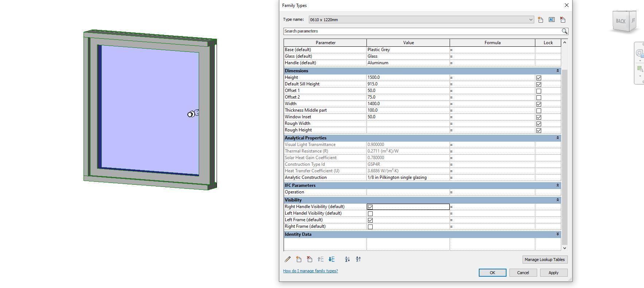
Task: Click the Search parameters field
Action: pos(422,31)
